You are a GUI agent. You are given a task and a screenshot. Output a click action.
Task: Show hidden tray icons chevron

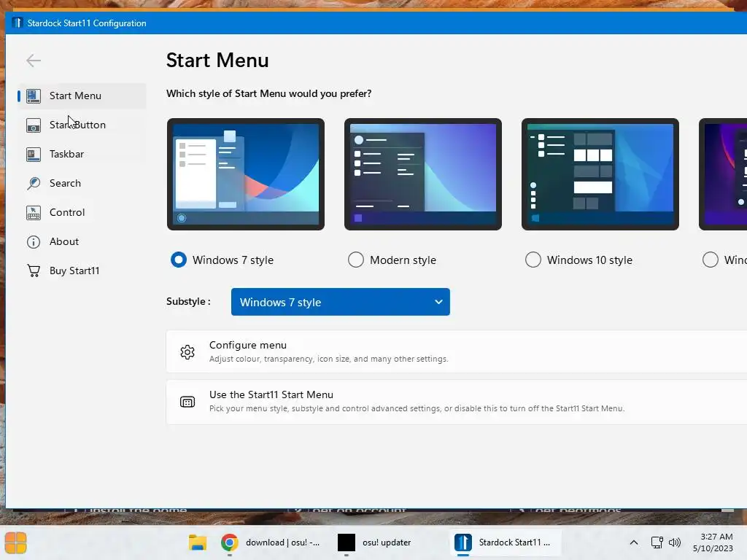tap(634, 542)
